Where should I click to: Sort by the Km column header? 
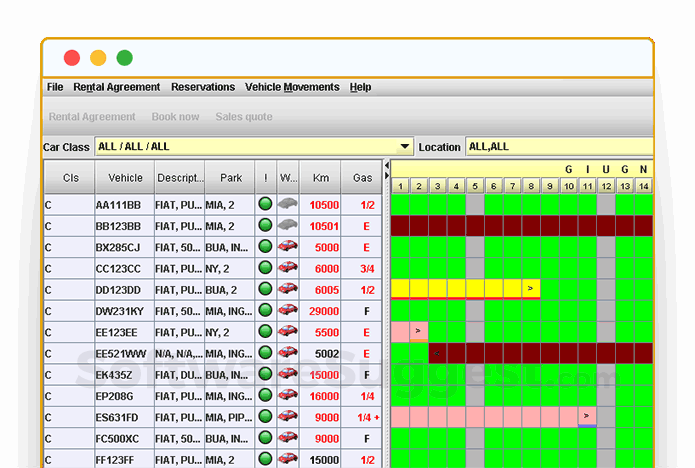pyautogui.click(x=320, y=178)
